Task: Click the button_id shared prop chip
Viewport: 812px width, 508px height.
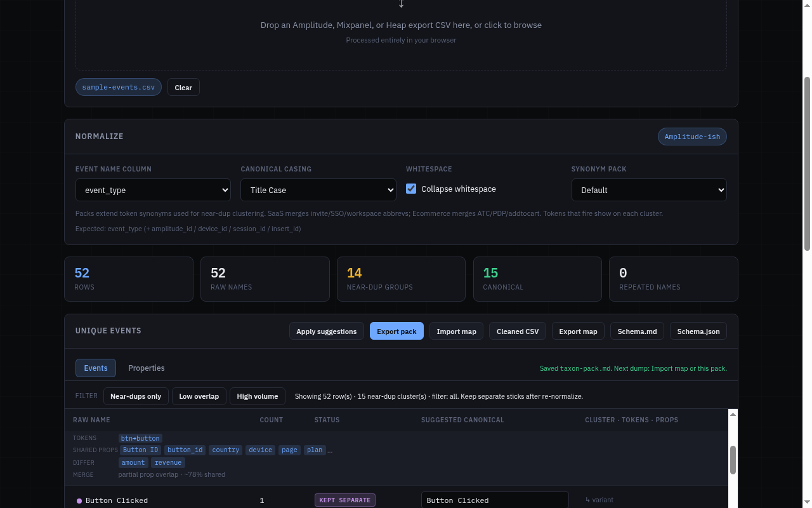Action: pos(185,450)
